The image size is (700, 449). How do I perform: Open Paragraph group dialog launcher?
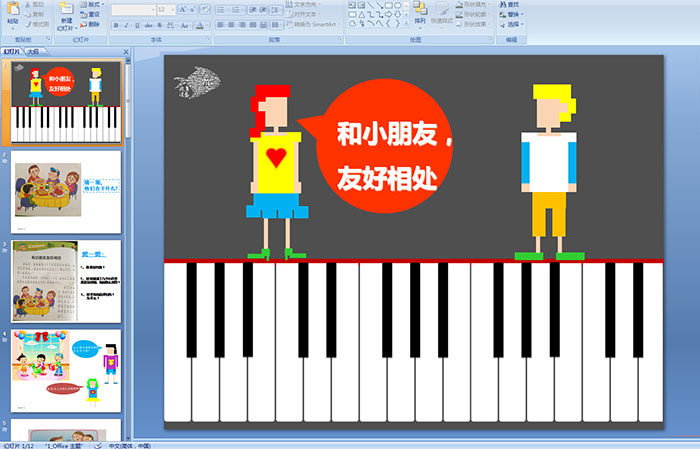point(340,40)
